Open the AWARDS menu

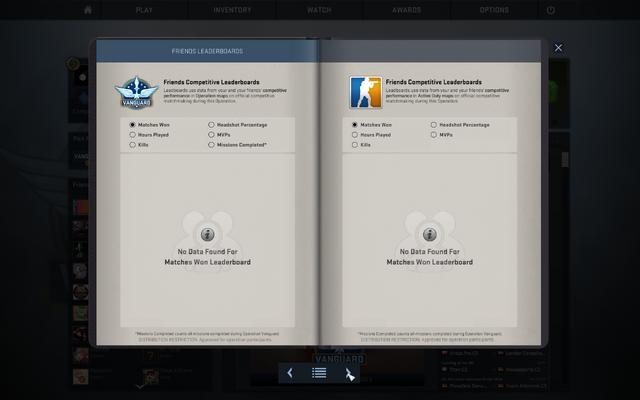click(407, 10)
